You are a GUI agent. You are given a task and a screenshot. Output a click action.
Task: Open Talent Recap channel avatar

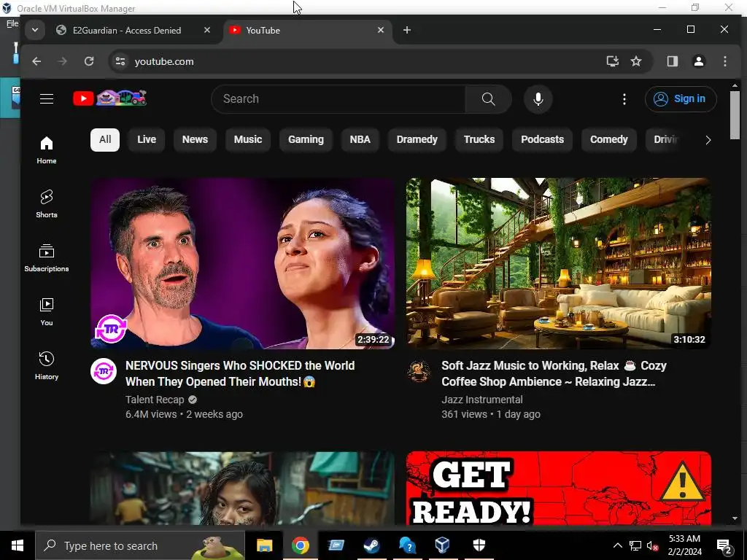(x=104, y=371)
